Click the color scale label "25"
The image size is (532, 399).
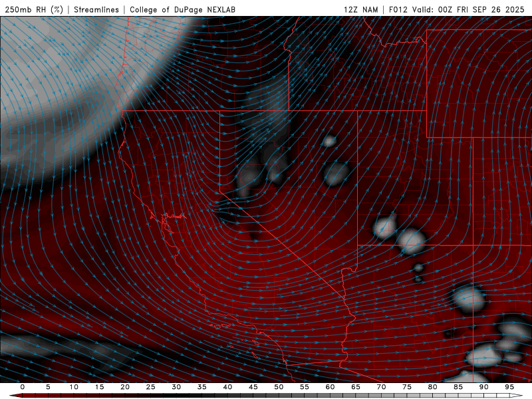click(x=151, y=387)
